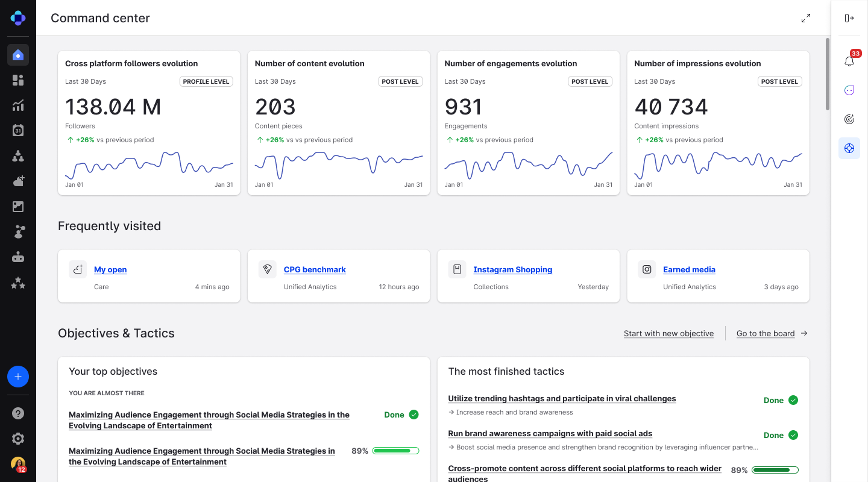
Task: Open Instagram Shopping collection
Action: point(512,269)
